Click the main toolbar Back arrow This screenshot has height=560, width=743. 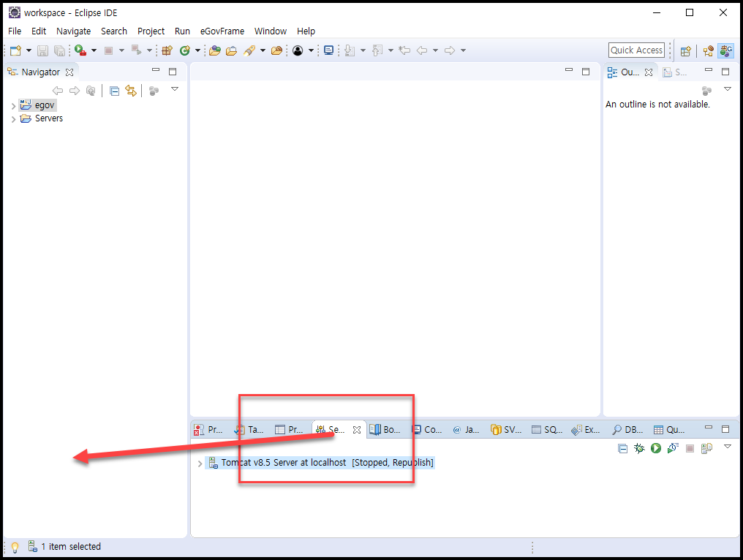pos(422,50)
